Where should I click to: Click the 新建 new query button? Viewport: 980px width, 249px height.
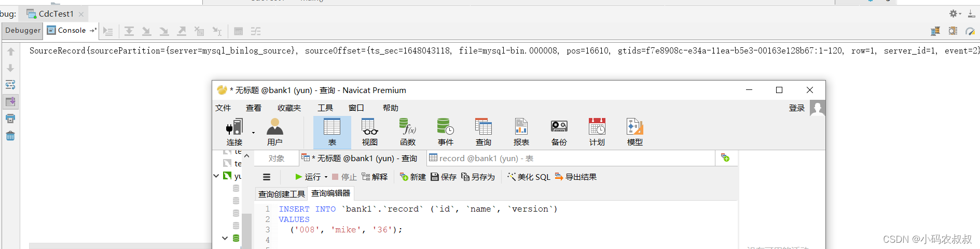(x=413, y=177)
